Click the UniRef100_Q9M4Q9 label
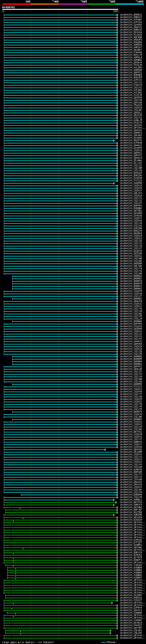Screen dimensions: 146x644 point(131,70)
